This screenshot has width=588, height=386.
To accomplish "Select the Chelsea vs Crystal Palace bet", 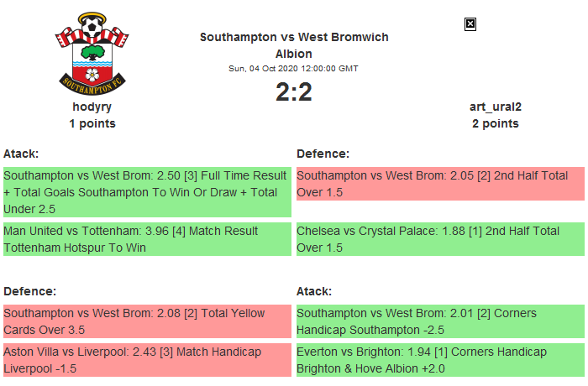I will point(440,239).
